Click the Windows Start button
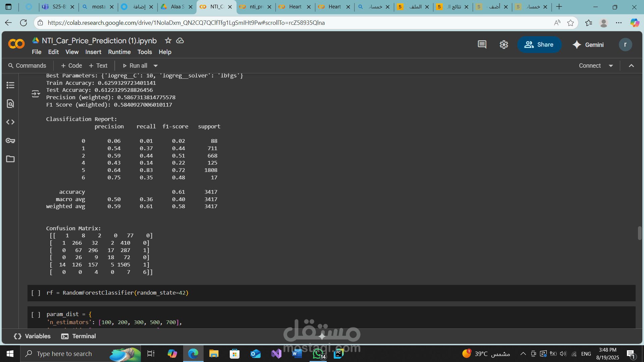This screenshot has height=362, width=644. pyautogui.click(x=10, y=354)
